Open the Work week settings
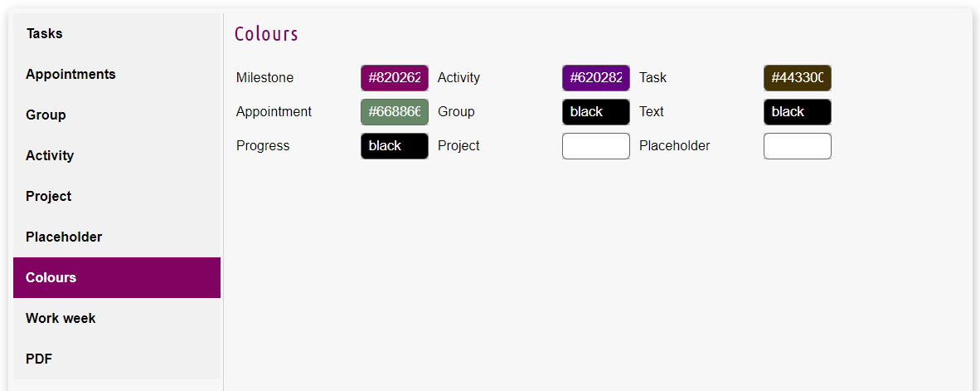Screen dimensions: 980x391 (61, 319)
